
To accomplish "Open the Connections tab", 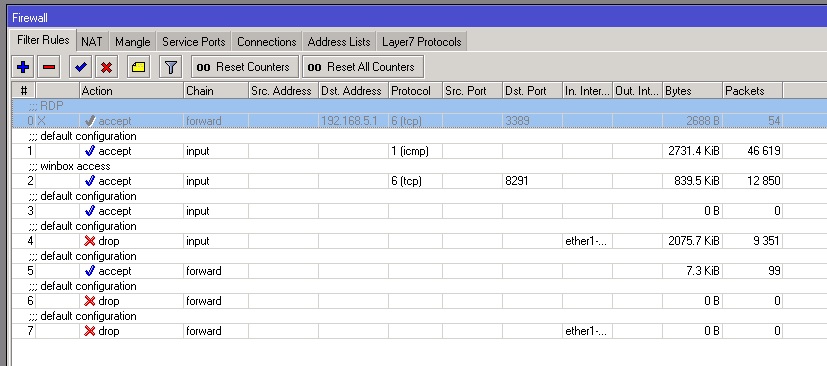I will click(266, 42).
